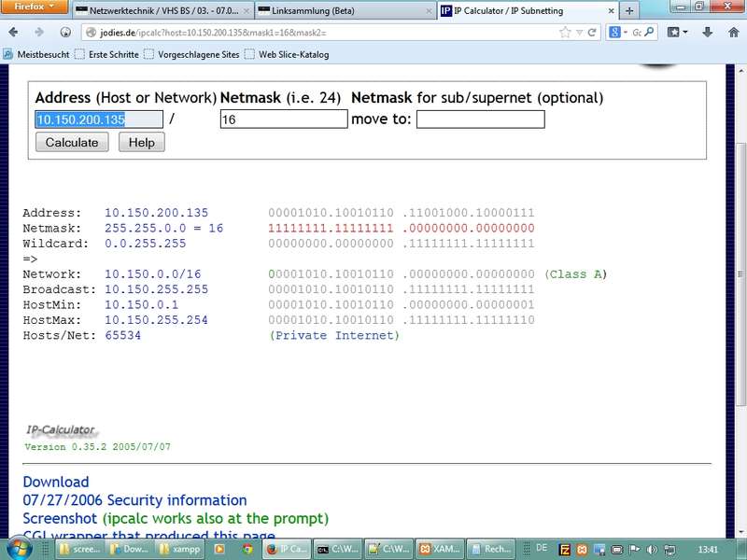Open the bookmarks menu button
The width and height of the screenshot is (747, 560).
677,33
